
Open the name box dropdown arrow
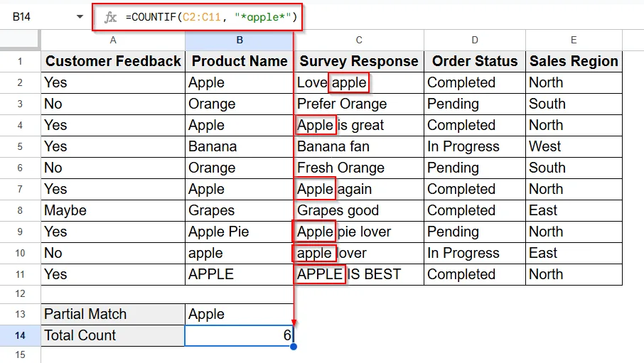[80, 17]
